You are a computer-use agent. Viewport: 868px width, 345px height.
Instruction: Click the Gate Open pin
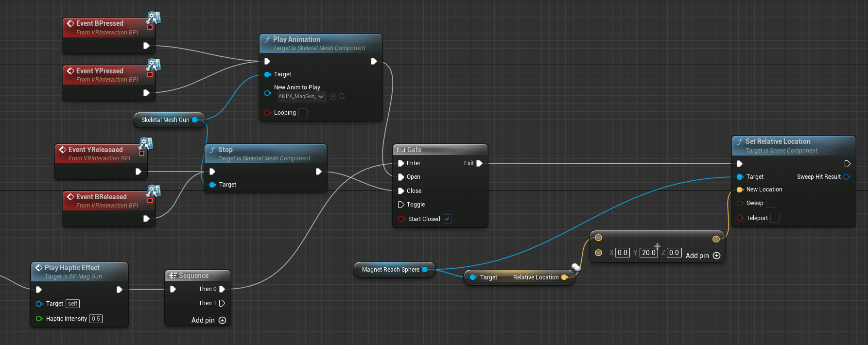(401, 177)
